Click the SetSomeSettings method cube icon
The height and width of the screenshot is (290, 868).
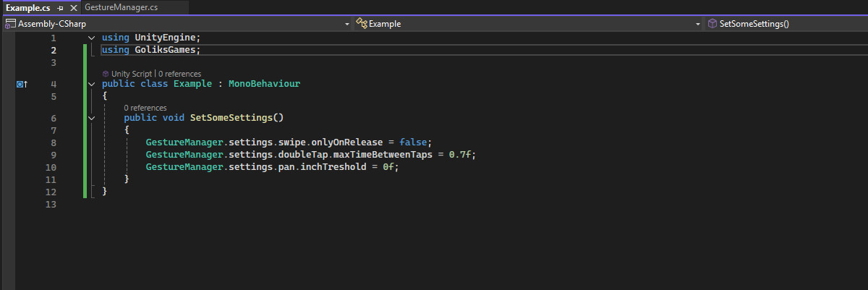click(x=712, y=24)
